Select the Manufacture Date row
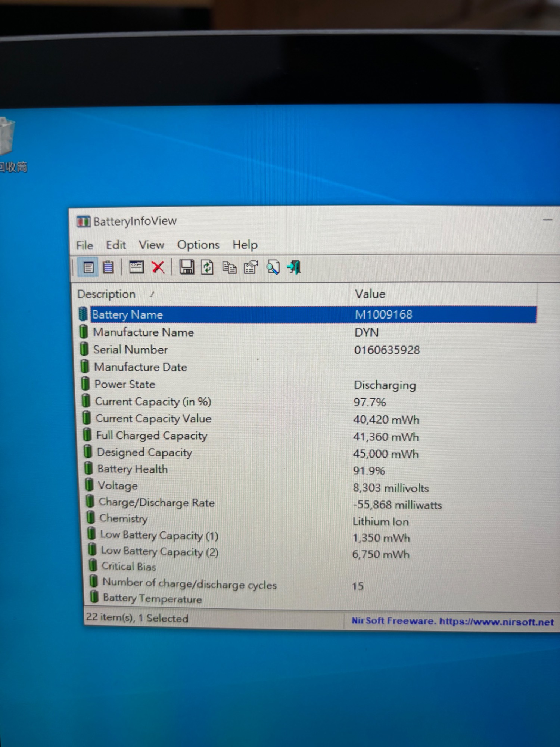This screenshot has height=747, width=560. pos(308,367)
